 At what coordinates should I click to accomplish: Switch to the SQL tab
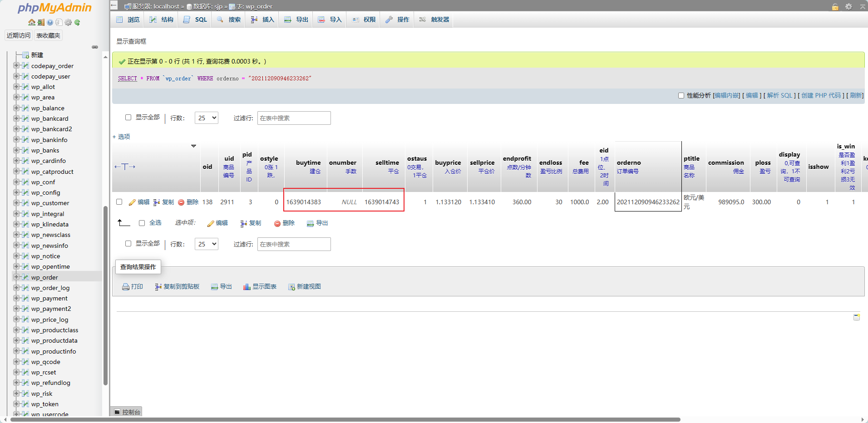196,20
